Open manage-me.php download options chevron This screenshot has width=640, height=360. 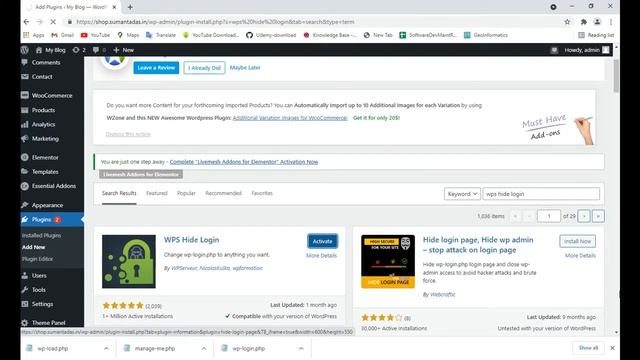click(x=204, y=348)
